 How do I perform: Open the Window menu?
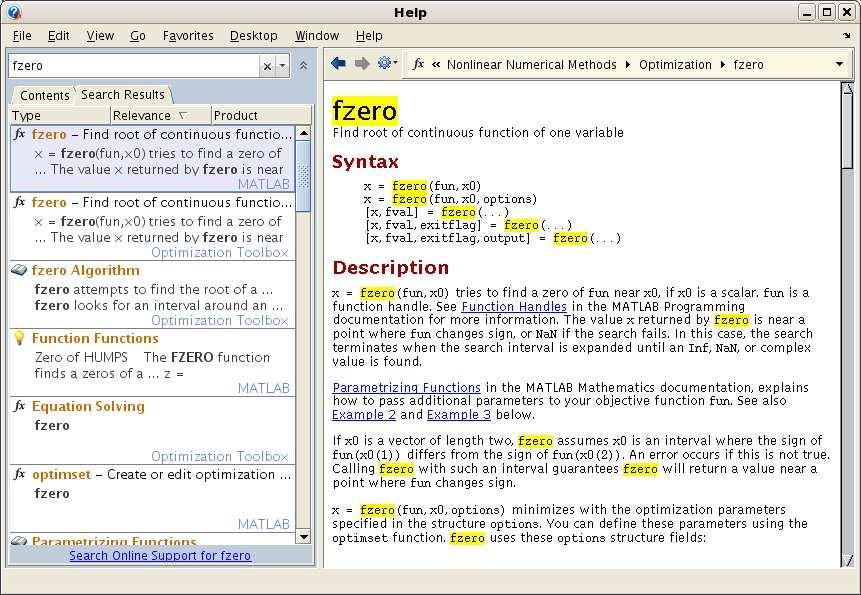point(317,36)
